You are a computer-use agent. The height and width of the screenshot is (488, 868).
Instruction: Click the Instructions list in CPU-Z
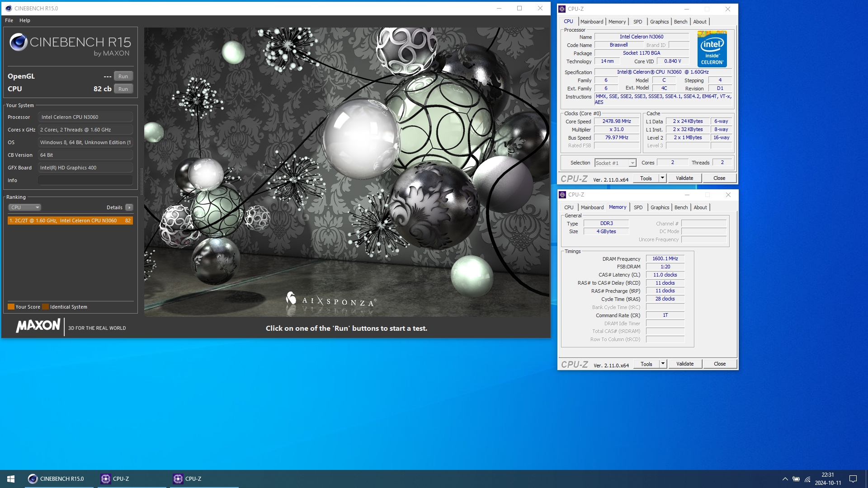coord(663,99)
